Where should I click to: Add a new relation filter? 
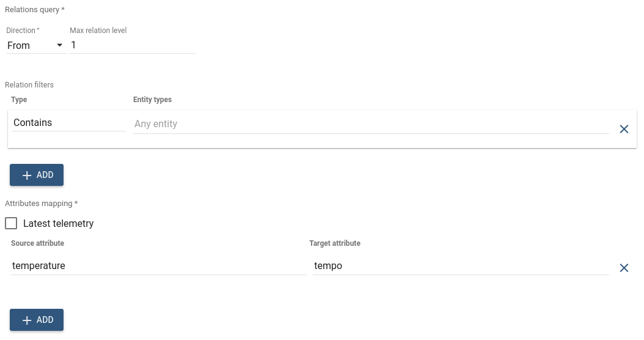(x=37, y=175)
